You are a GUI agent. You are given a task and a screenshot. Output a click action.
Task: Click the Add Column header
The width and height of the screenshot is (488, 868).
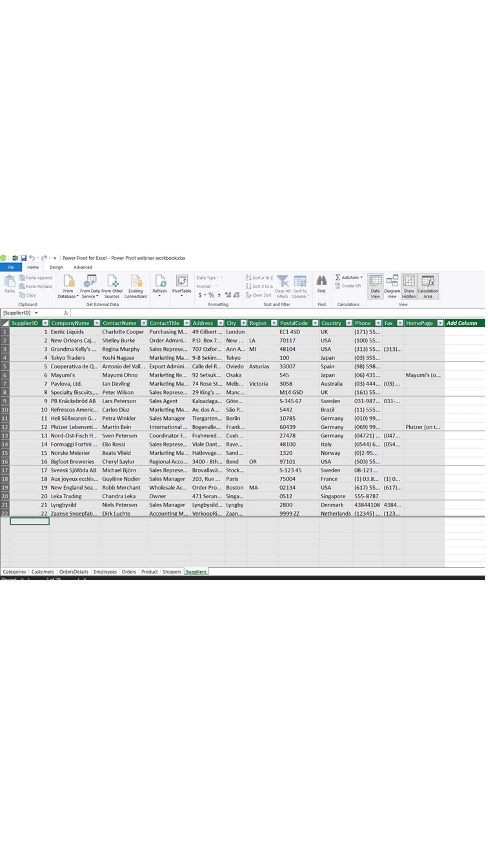pos(462,324)
